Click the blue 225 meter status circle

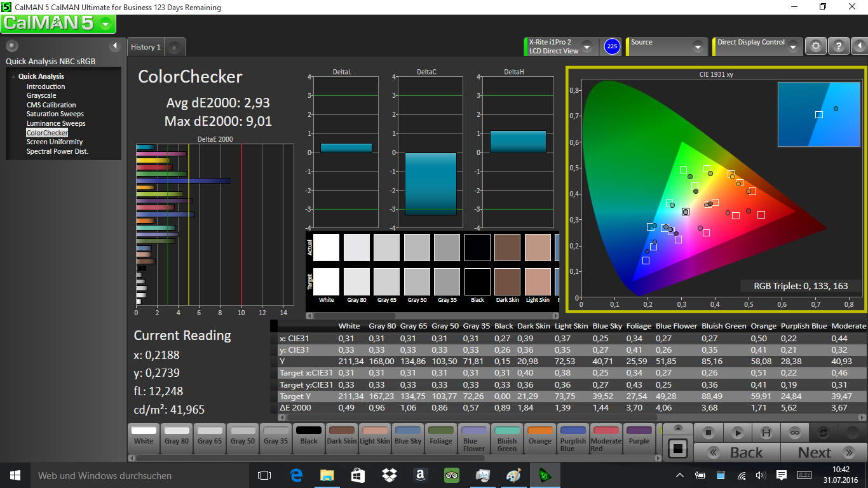click(611, 46)
